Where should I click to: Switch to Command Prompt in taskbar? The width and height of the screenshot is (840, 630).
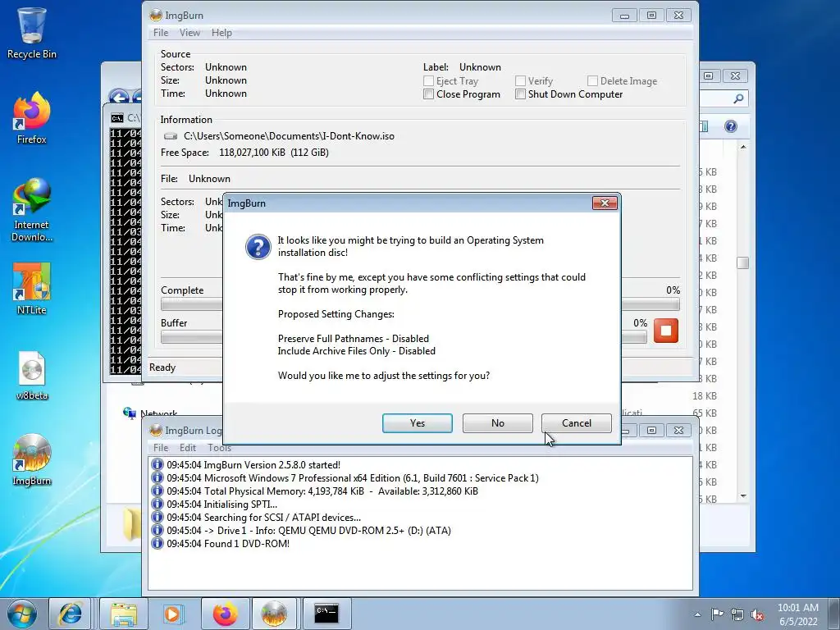coord(326,614)
